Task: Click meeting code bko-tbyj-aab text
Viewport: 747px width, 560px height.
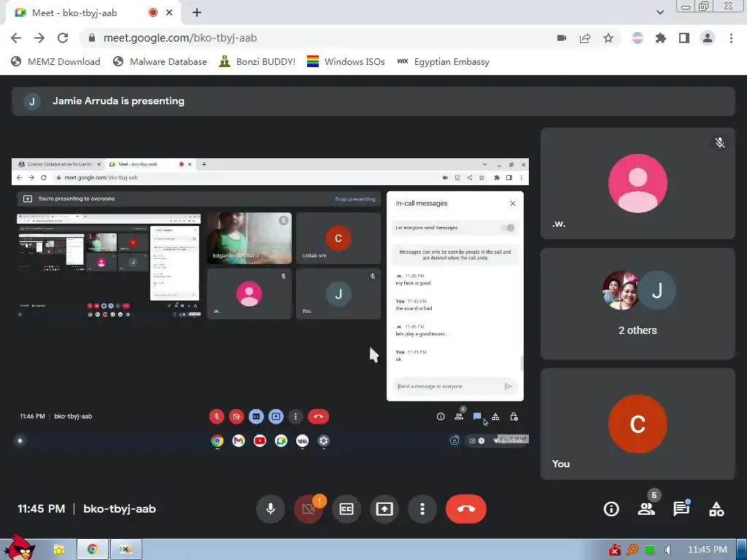Action: click(120, 509)
